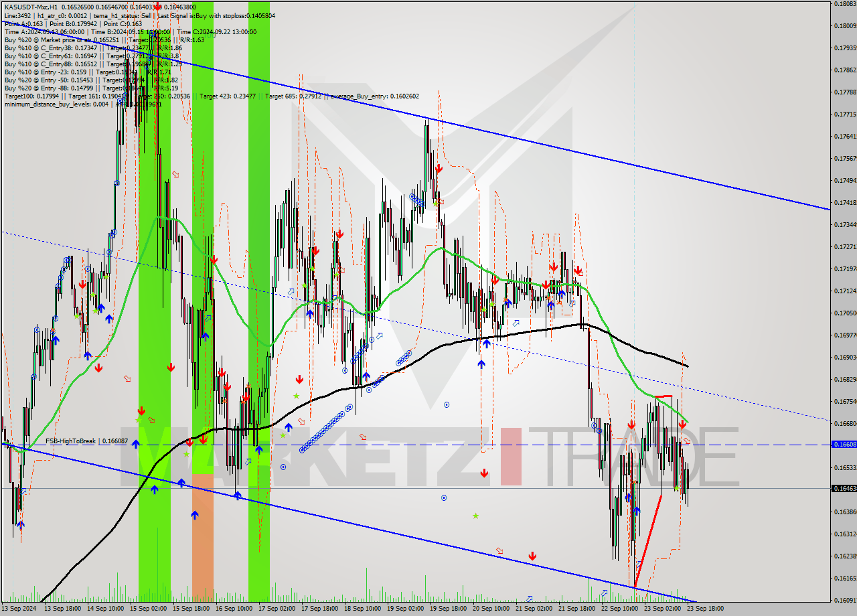This screenshot has height=616, width=857.
Task: Click price axis label 0.17124
Action: click(845, 291)
